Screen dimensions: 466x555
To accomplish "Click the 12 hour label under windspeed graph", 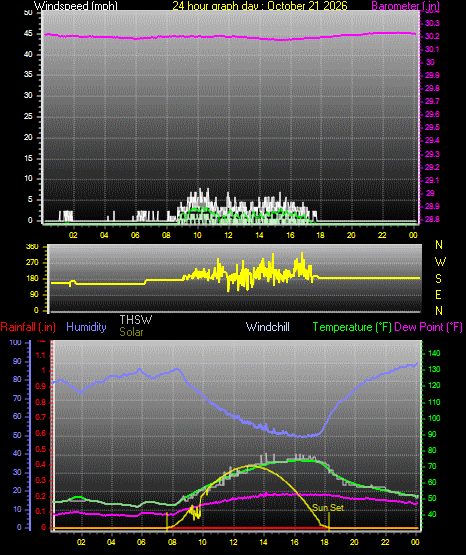I will (x=228, y=235).
